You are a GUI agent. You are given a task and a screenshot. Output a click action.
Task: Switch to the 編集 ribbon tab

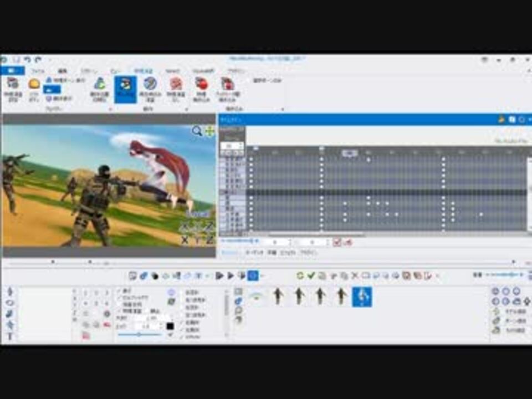[63, 71]
